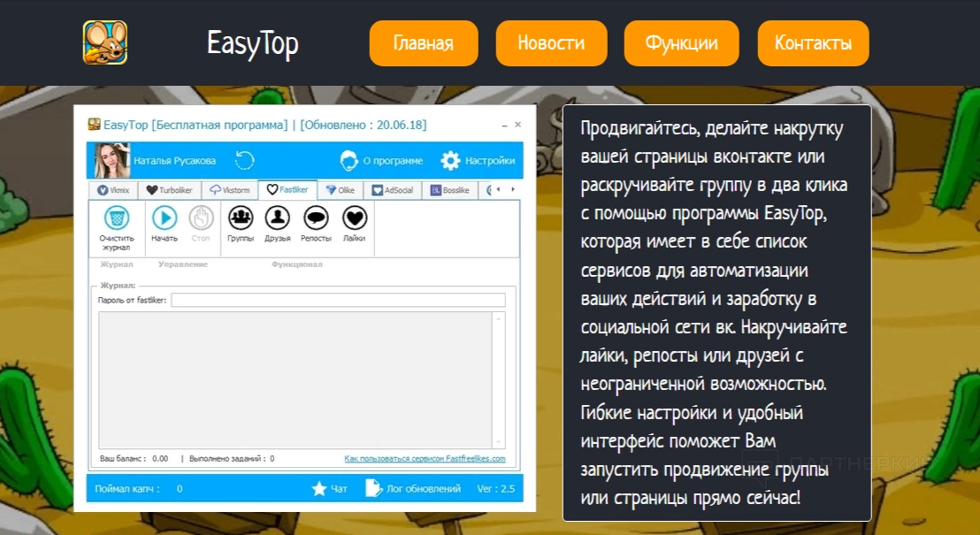Click the user avatar of Наталья Русакова
Image resolution: width=980 pixels, height=535 pixels.
(x=111, y=161)
